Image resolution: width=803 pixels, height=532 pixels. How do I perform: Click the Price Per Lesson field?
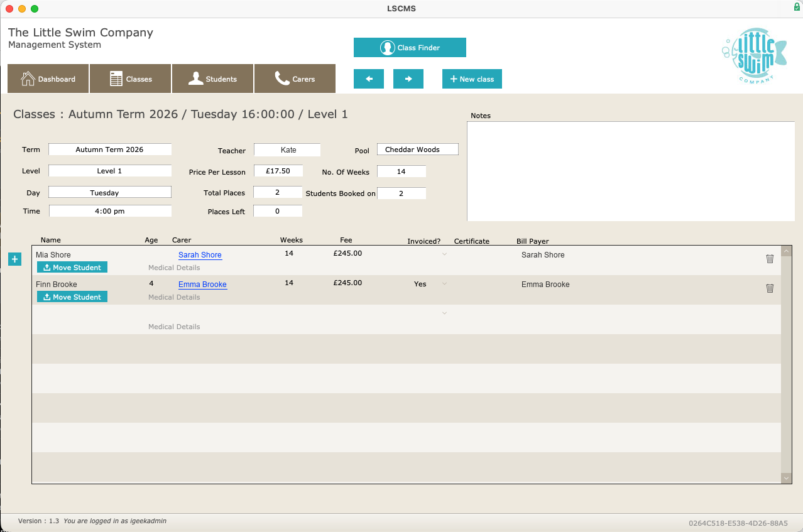[x=278, y=171]
